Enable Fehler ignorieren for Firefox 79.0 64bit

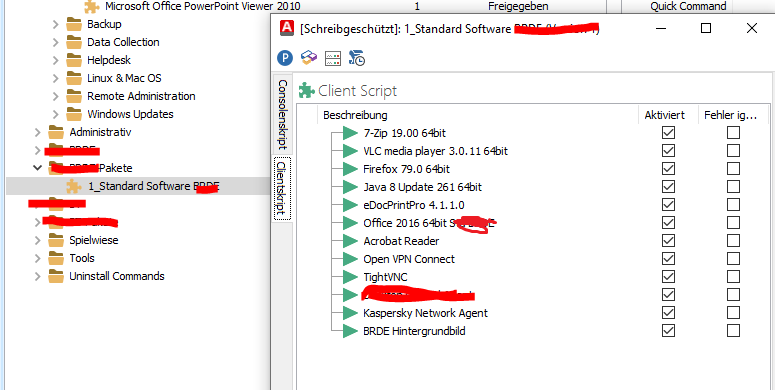tap(733, 169)
